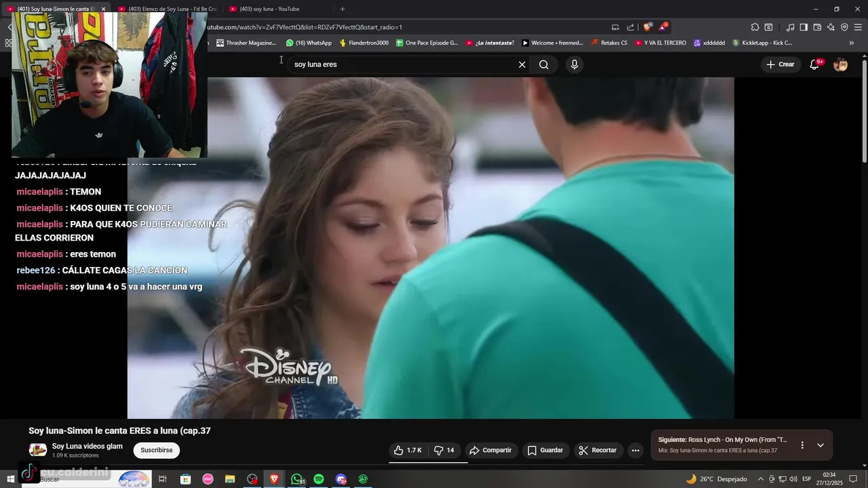Switch to the 'soy luna - YouTube' tab
This screenshot has width=868, height=488.
(270, 9)
